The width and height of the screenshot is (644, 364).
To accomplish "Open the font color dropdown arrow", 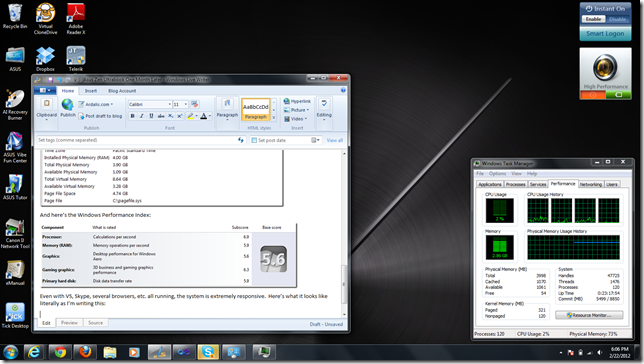I will 210,116.
